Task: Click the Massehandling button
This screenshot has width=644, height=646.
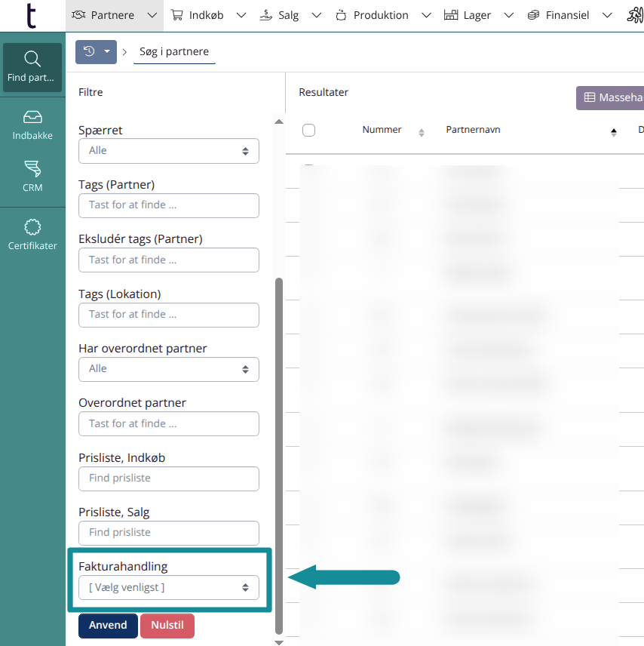Action: (611, 97)
